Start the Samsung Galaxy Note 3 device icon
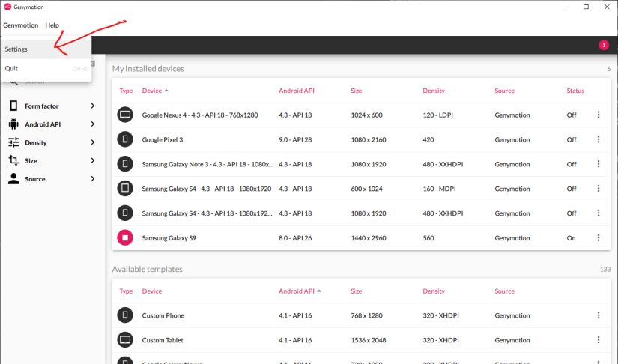Image resolution: width=618 pixels, height=364 pixels. [x=125, y=164]
